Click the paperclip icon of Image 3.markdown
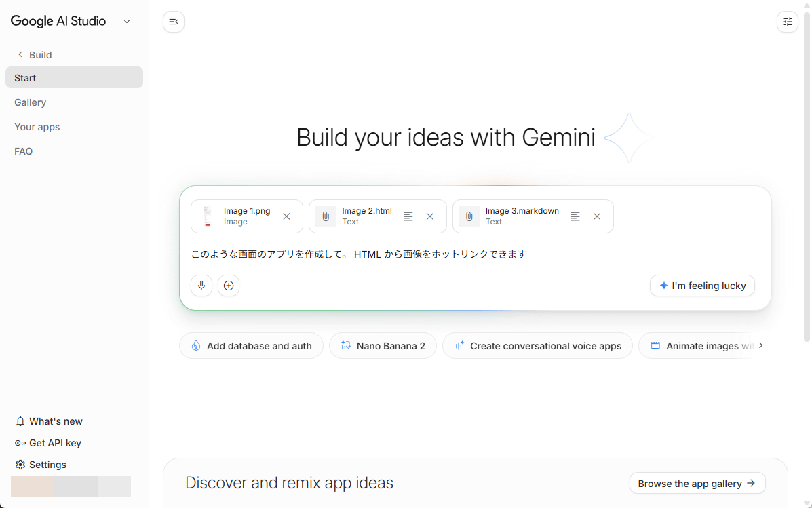Viewport: 812px width, 508px height. (x=469, y=216)
